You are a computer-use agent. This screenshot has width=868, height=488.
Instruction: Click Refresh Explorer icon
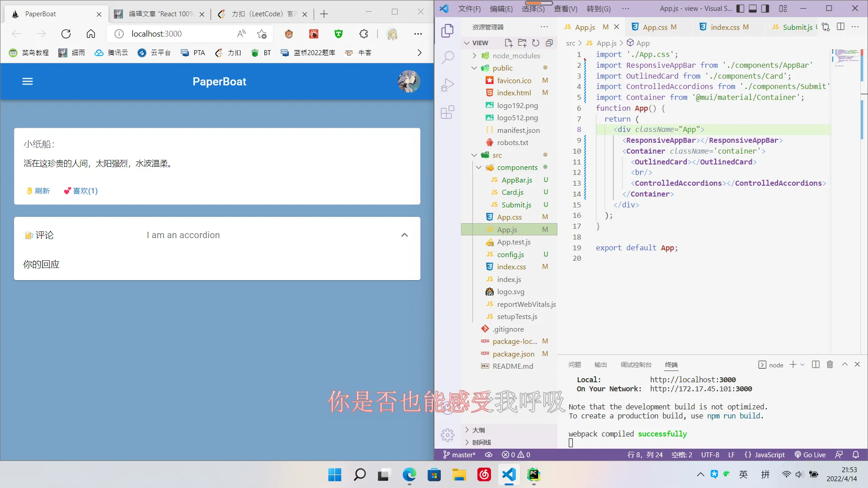pyautogui.click(x=536, y=43)
